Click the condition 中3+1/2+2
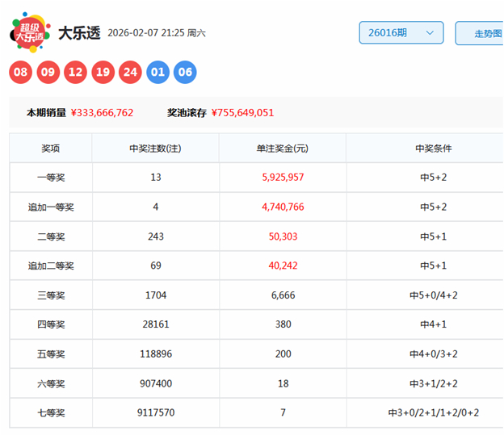The image size is (504, 435). coord(434,383)
